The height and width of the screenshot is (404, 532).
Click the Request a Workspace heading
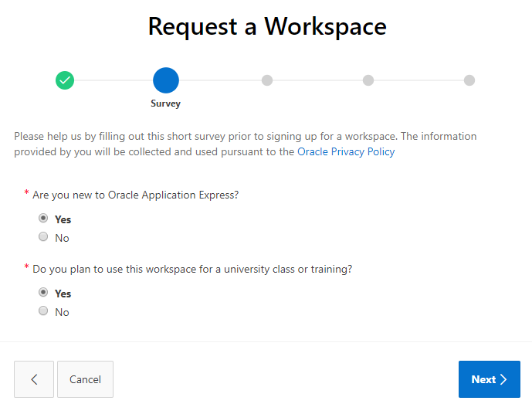[x=266, y=27]
